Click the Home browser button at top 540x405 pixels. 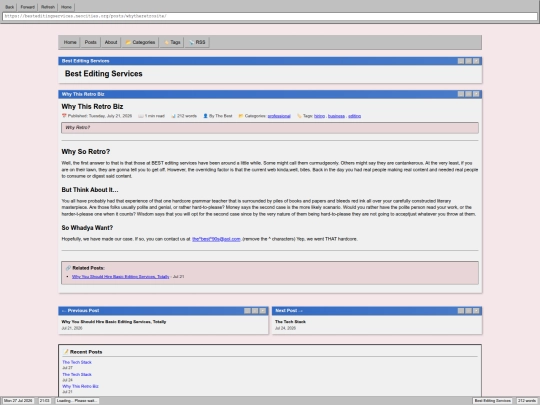(x=66, y=7)
